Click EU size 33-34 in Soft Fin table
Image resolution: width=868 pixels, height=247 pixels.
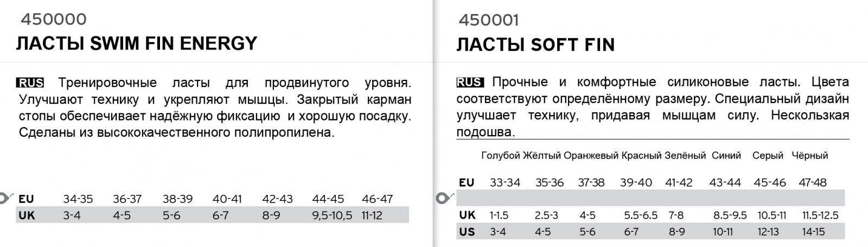[505, 182]
